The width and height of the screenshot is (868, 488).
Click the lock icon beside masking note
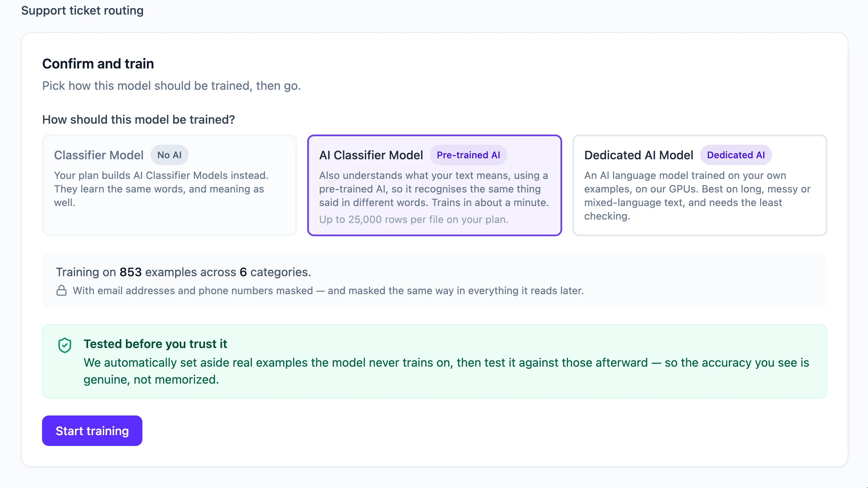(x=61, y=290)
